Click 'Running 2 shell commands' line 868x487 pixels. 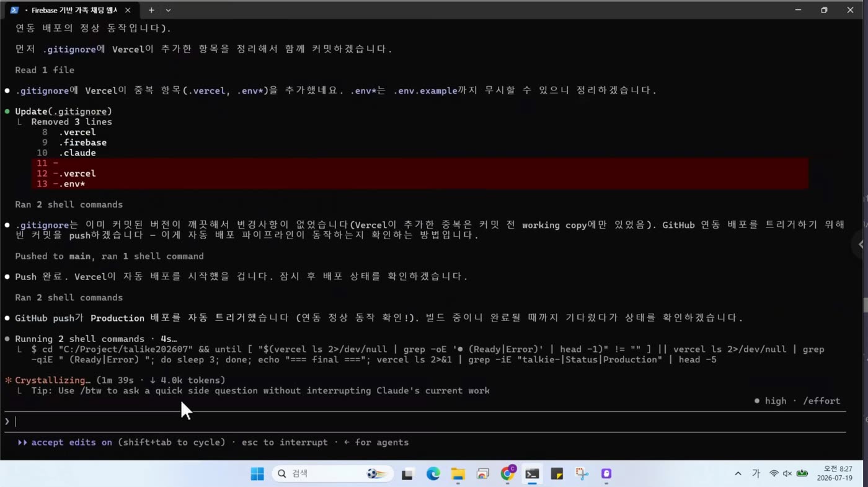point(95,339)
